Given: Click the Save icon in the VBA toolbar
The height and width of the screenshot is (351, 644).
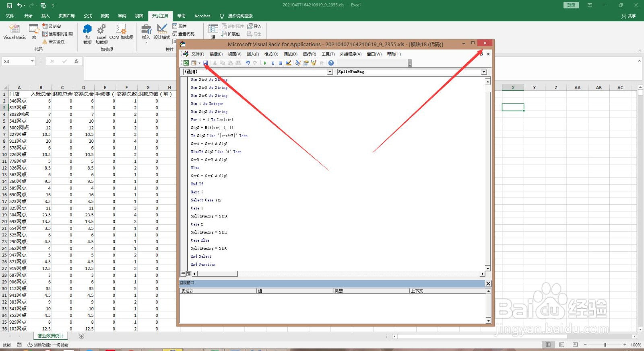Looking at the screenshot, I should (x=205, y=63).
